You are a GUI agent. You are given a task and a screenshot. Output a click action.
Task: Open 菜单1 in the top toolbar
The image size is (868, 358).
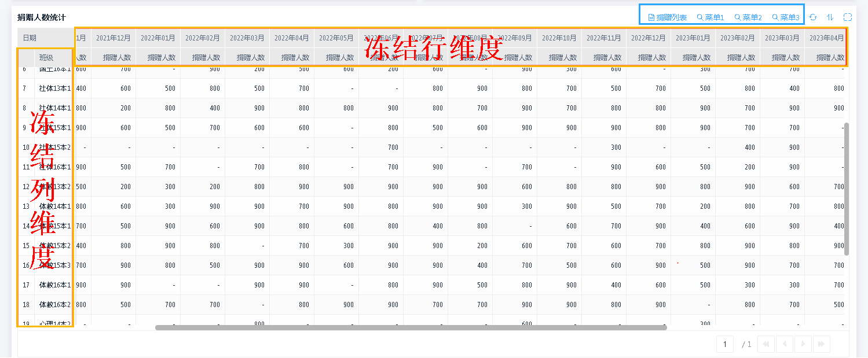coord(710,17)
